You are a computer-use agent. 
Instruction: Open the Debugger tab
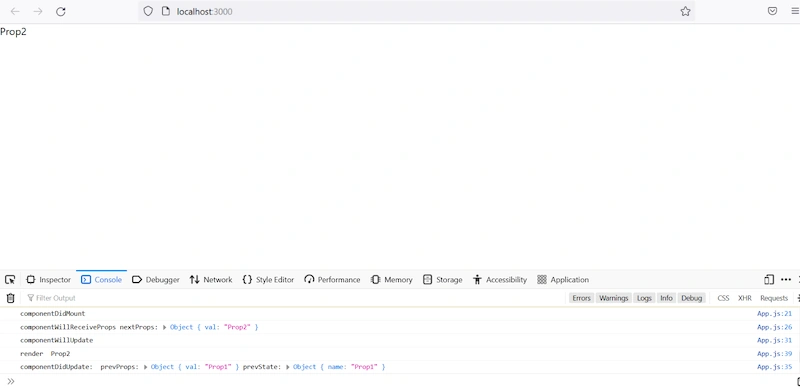(x=156, y=280)
